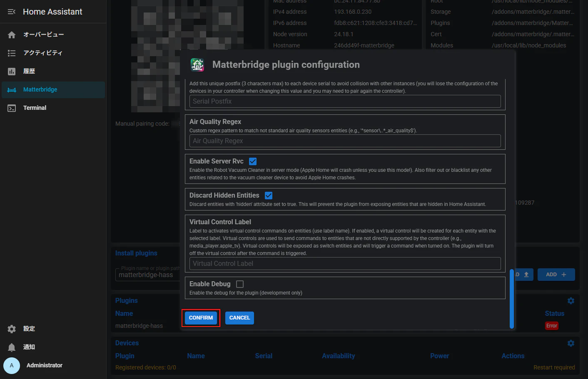The height and width of the screenshot is (379, 588).
Task: Open the オーバービュー overview page
Action: tap(53, 35)
